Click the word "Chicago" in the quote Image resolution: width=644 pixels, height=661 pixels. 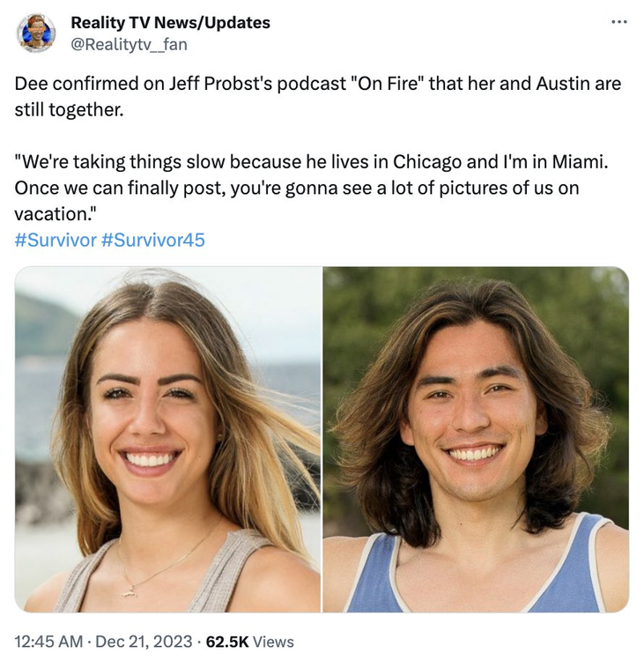click(x=427, y=162)
